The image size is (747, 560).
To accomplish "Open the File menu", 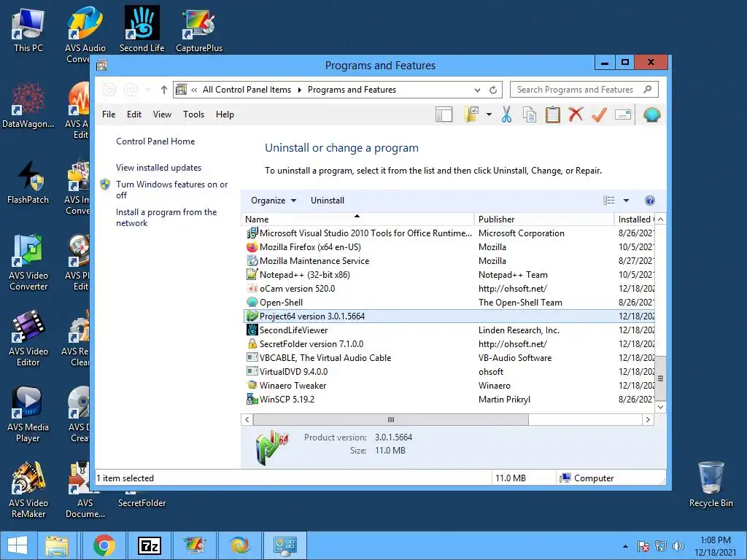I will (109, 114).
